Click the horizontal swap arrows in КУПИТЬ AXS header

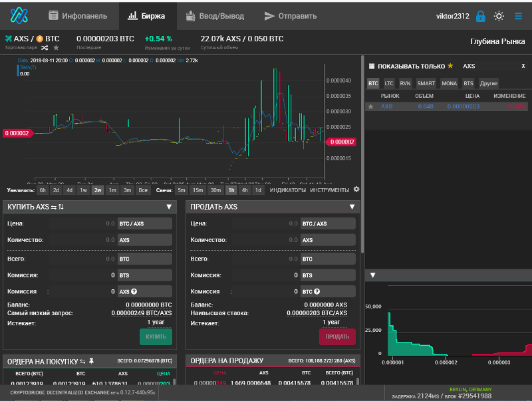(54, 207)
